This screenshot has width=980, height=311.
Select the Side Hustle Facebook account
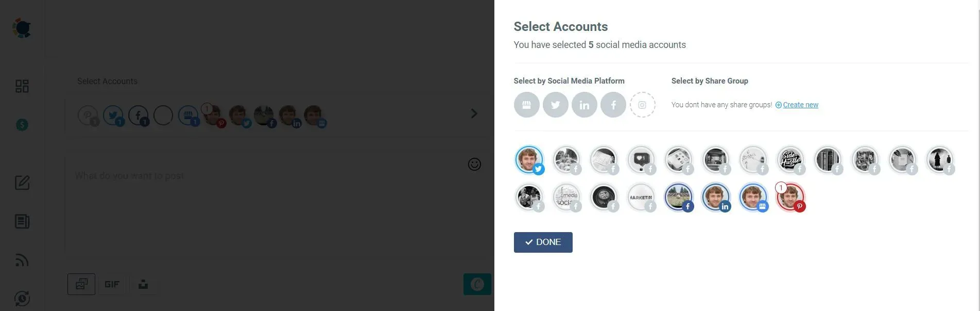[x=790, y=159]
